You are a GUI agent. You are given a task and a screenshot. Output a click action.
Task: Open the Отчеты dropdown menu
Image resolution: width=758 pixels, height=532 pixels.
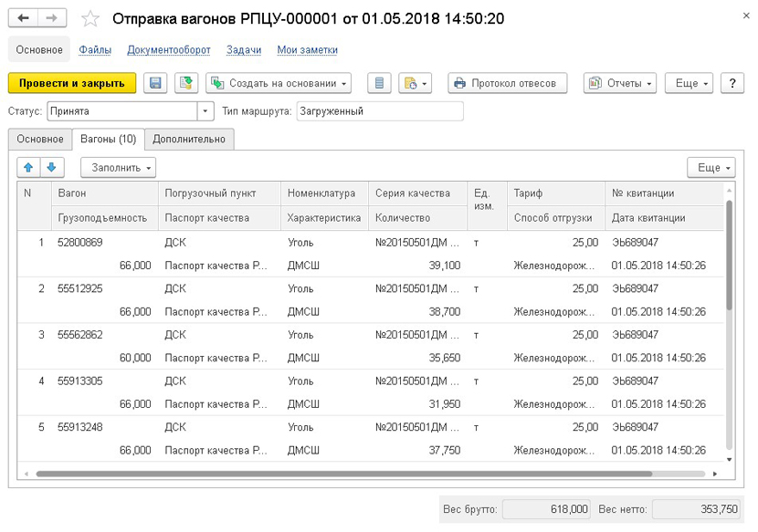click(x=620, y=83)
